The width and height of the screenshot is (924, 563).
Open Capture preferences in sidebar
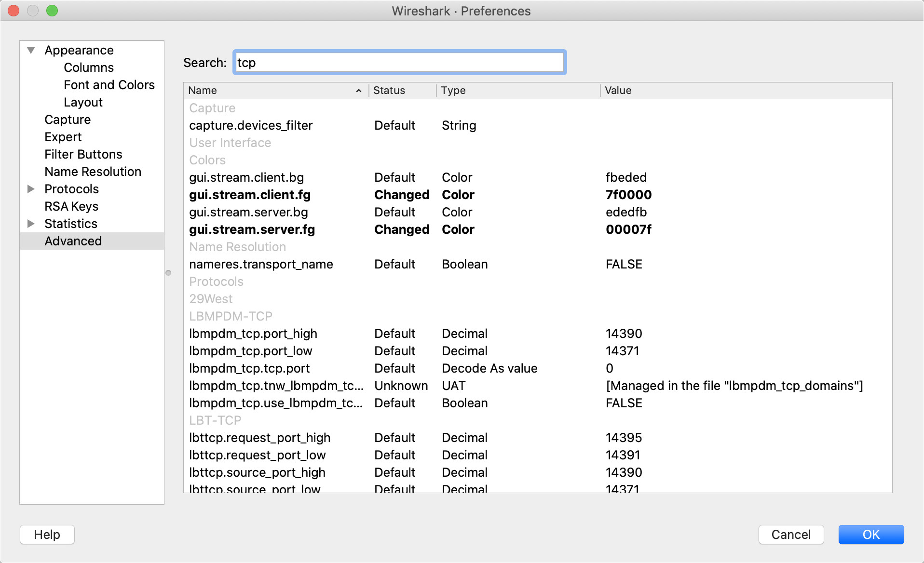(68, 120)
